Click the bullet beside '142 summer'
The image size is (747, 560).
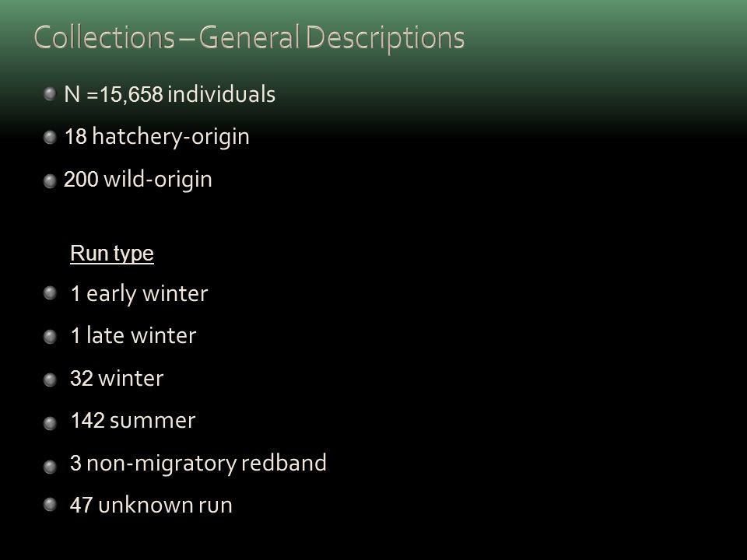point(50,422)
